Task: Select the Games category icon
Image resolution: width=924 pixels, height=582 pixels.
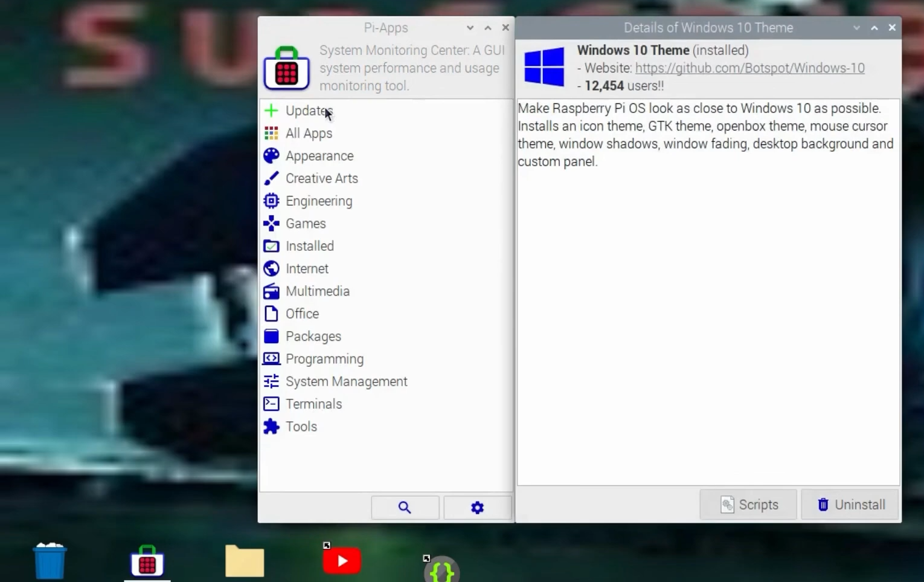Action: 306,223
